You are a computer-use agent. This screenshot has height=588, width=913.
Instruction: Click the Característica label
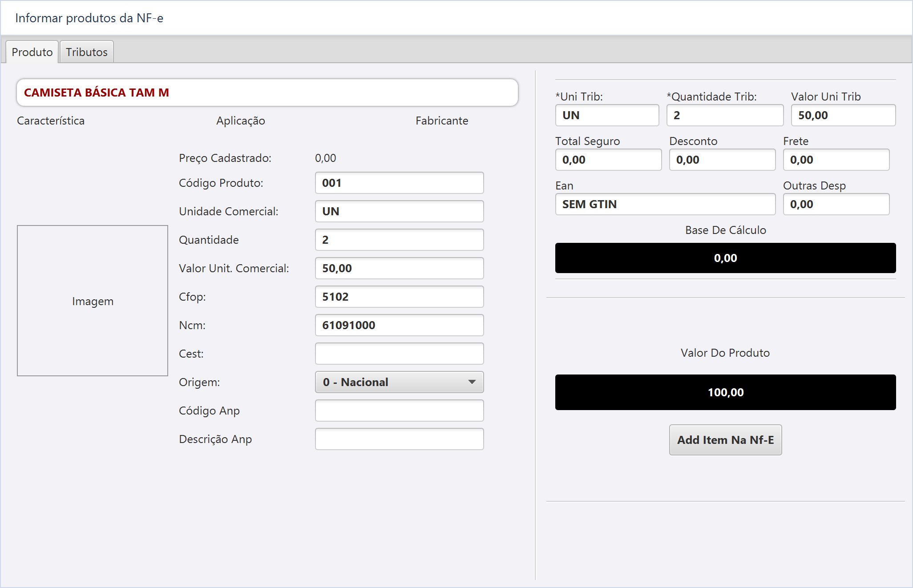point(51,121)
